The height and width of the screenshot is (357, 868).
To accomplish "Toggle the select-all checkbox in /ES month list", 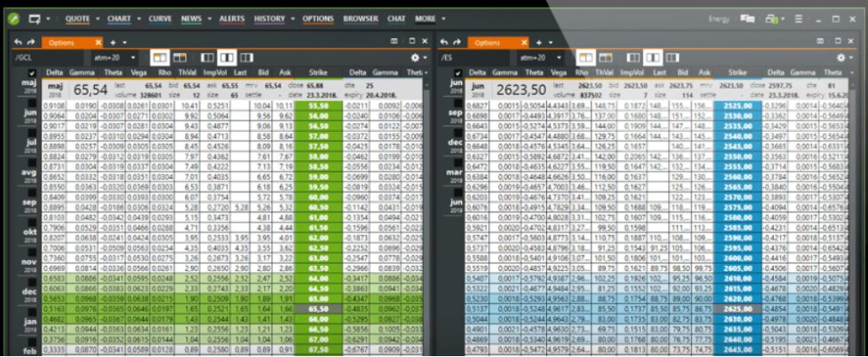I will point(458,73).
